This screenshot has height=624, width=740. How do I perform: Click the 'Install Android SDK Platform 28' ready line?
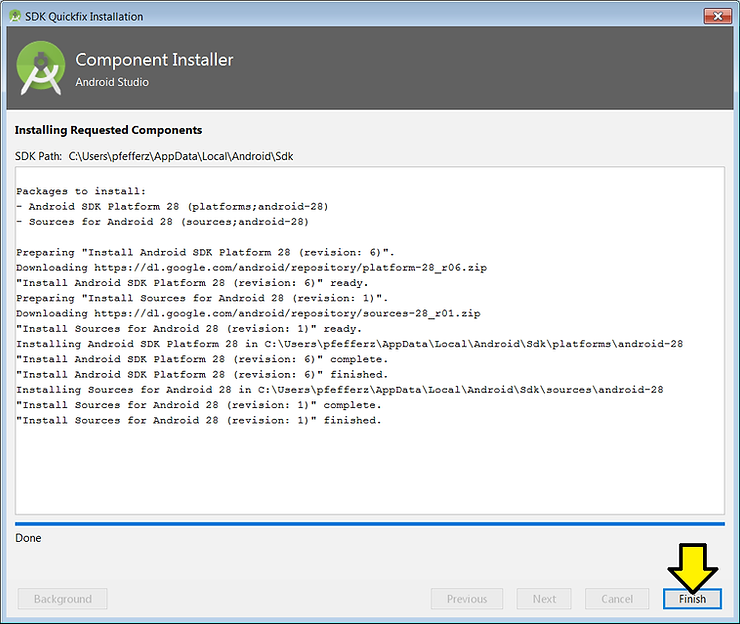192,283
